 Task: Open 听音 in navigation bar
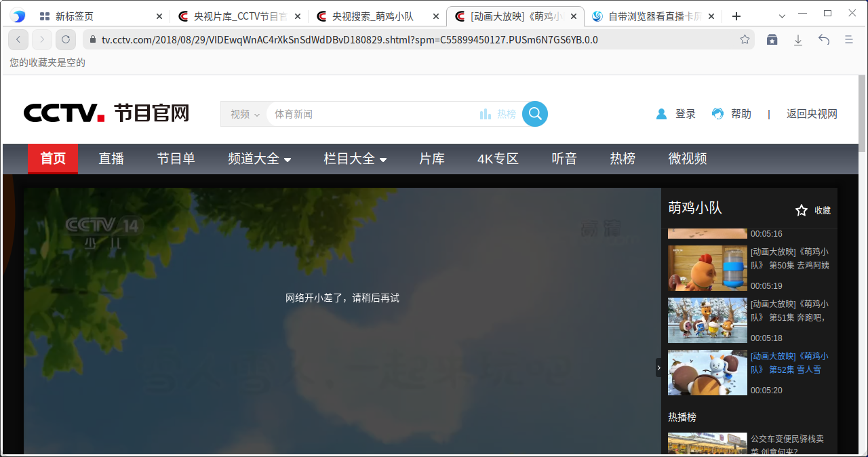click(x=564, y=159)
